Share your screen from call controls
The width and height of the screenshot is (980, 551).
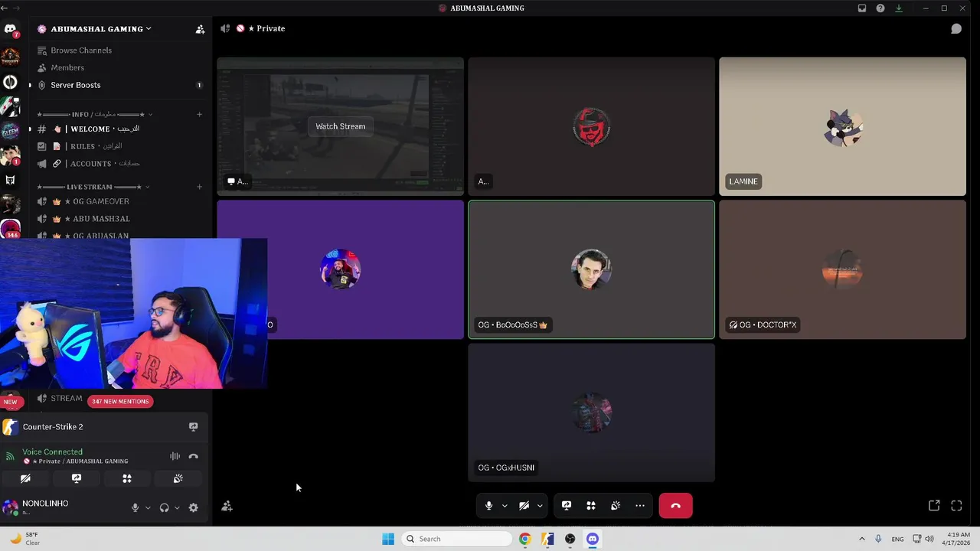pyautogui.click(x=567, y=506)
